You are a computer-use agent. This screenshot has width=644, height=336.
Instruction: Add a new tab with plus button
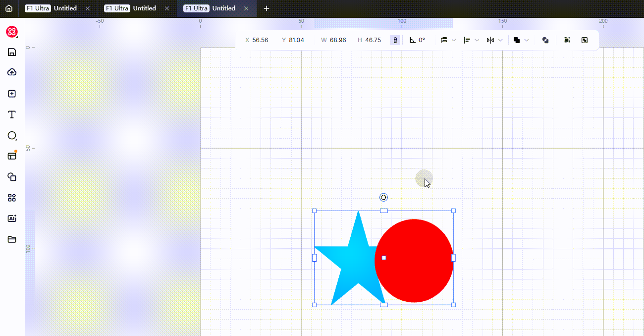pyautogui.click(x=267, y=8)
